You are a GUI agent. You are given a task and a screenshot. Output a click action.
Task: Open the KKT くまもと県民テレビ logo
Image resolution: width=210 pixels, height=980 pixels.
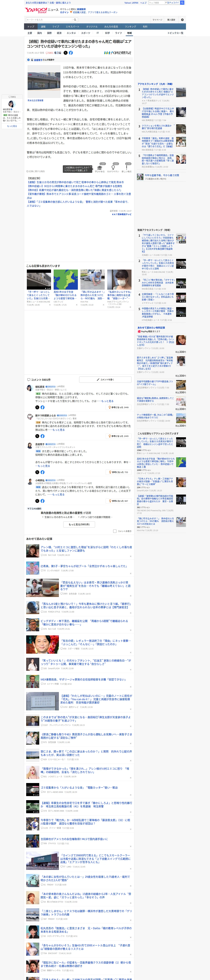[x=118, y=53]
